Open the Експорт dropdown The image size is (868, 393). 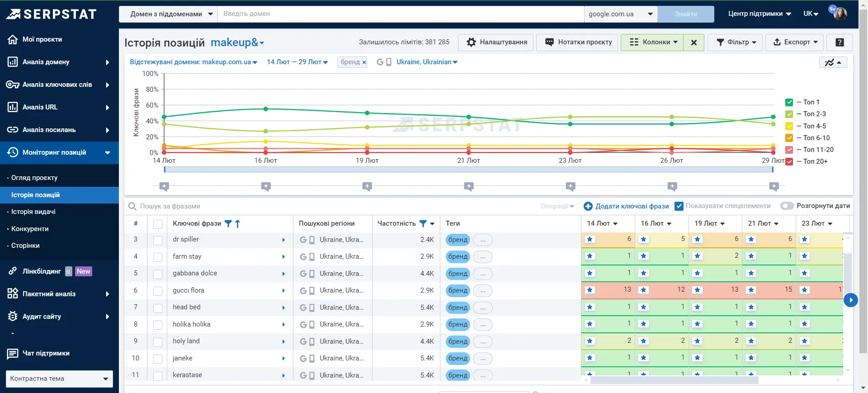[x=794, y=42]
